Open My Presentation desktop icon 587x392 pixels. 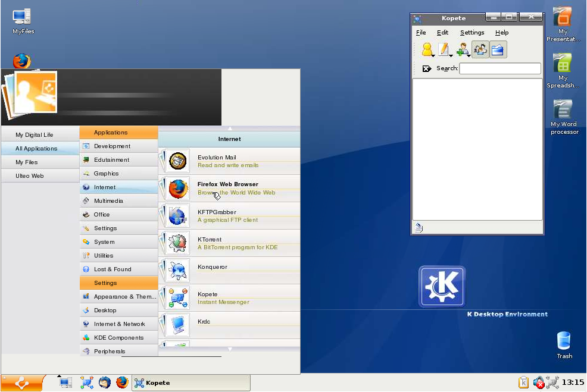coord(562,24)
